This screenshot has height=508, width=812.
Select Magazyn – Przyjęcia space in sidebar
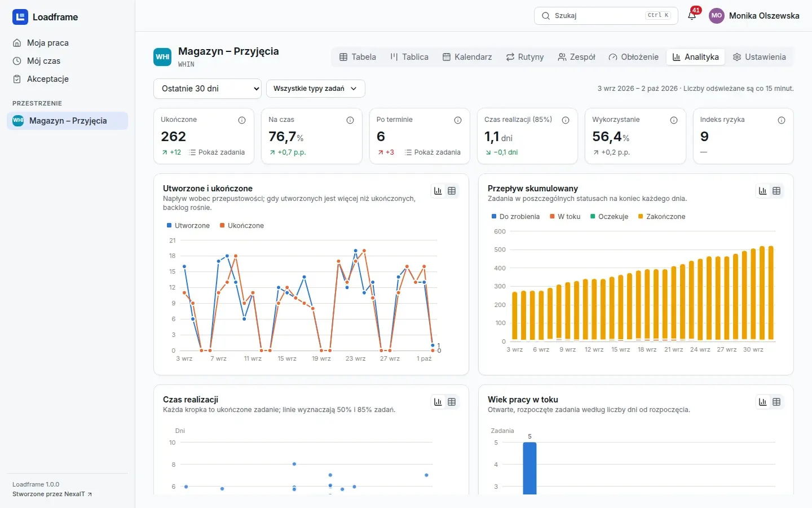(68, 121)
